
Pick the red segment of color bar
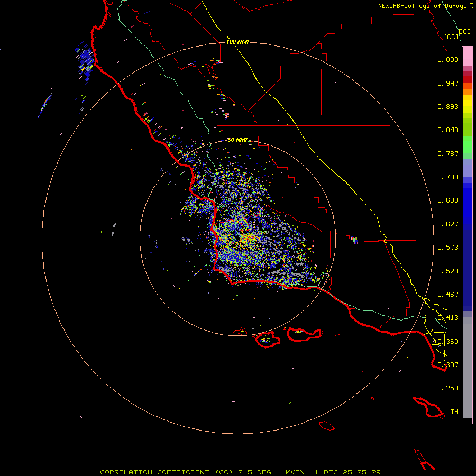click(467, 79)
